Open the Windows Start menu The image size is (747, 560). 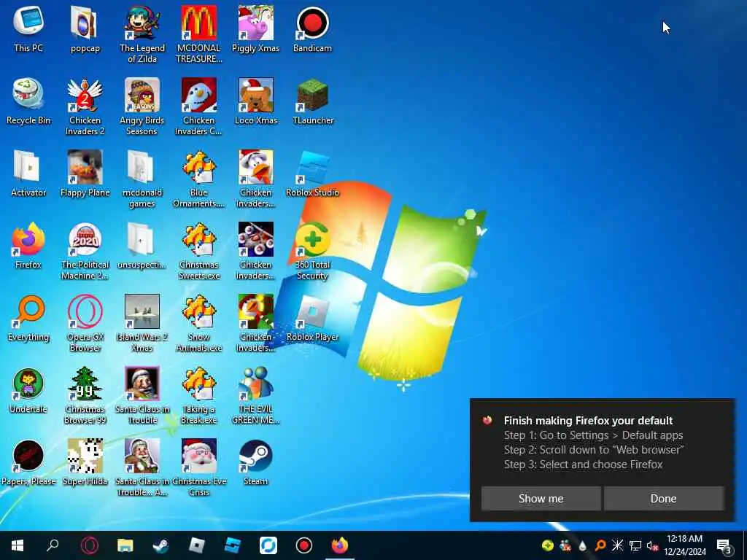point(18,545)
